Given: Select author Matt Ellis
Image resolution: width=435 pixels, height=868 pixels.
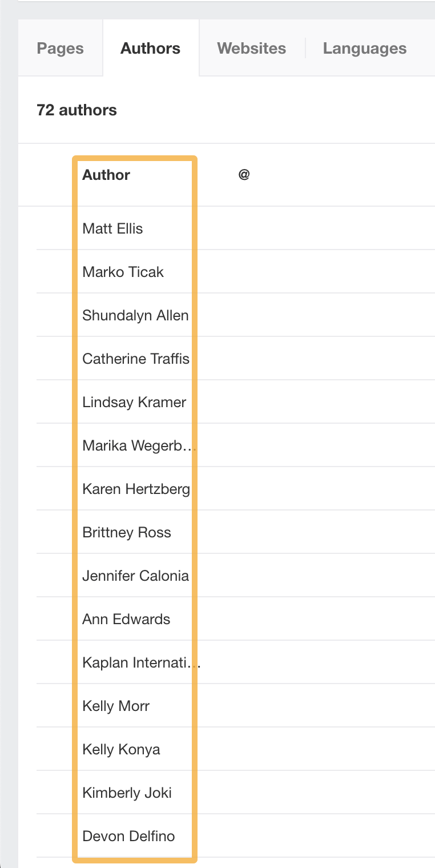Looking at the screenshot, I should [112, 228].
